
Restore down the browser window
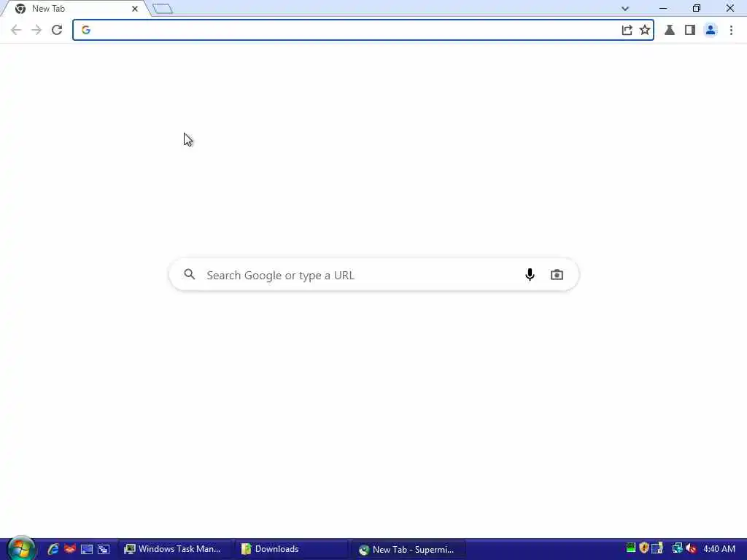coord(697,9)
